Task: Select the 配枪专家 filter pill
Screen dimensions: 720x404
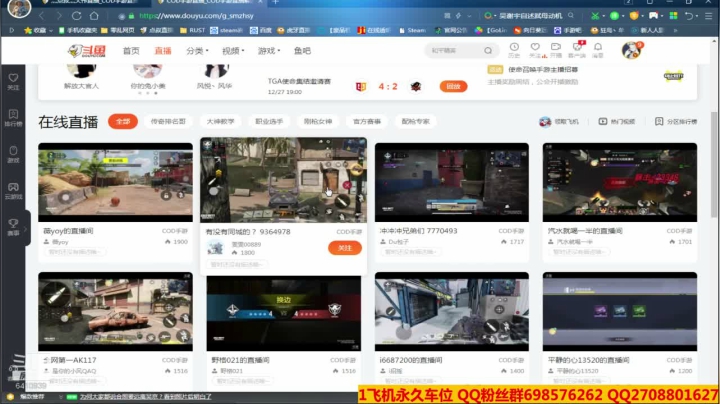Action: pyautogui.click(x=416, y=121)
